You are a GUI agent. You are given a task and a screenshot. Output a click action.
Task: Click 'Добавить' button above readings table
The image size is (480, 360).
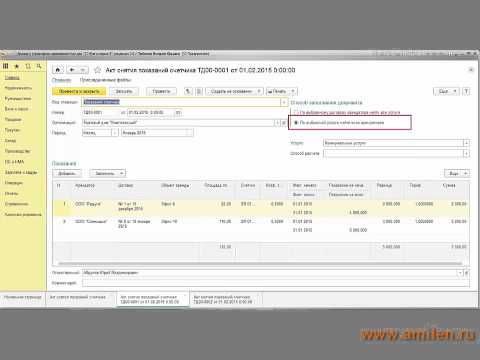(67, 173)
